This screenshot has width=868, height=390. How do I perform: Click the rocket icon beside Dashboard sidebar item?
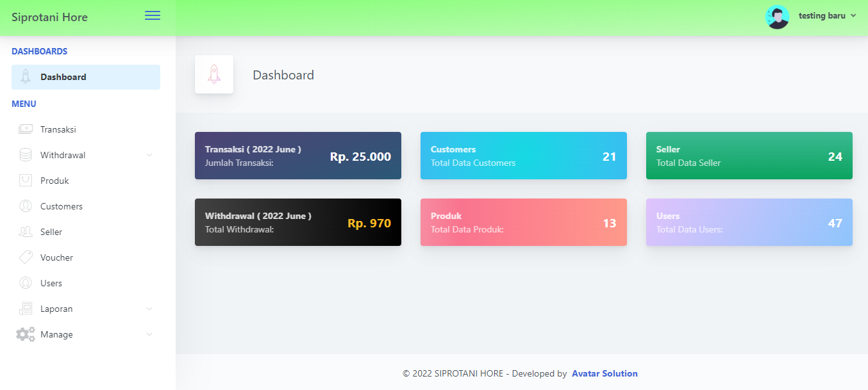26,77
